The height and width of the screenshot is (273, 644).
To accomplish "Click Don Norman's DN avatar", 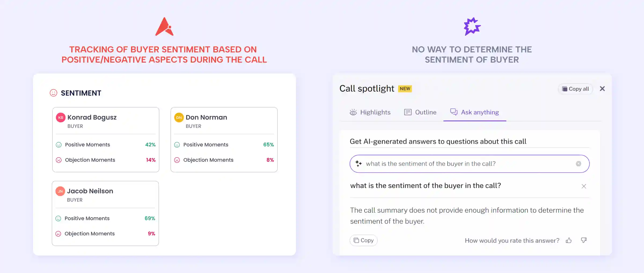I will 179,117.
